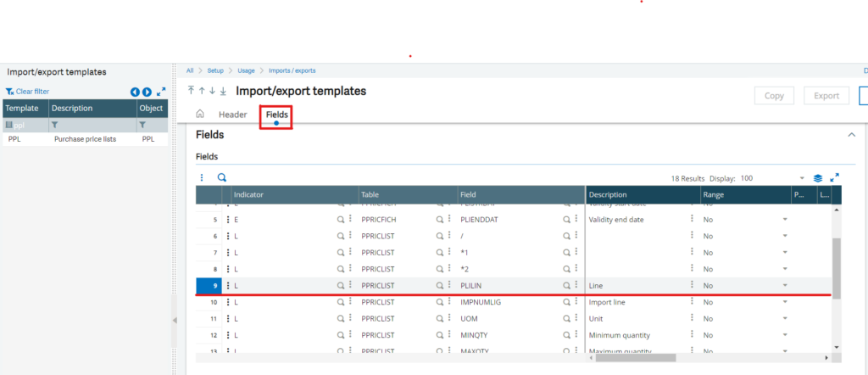Open lookup for IMPNUMLIG field

point(566,302)
